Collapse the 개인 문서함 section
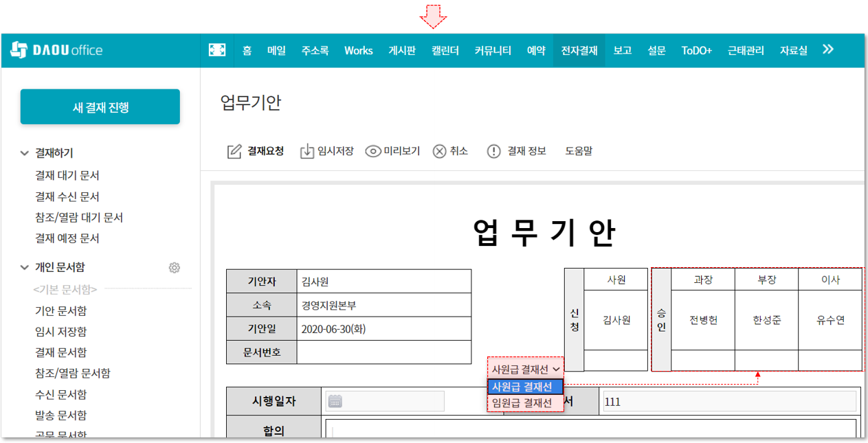Screen dimensions: 868x443 [25, 268]
